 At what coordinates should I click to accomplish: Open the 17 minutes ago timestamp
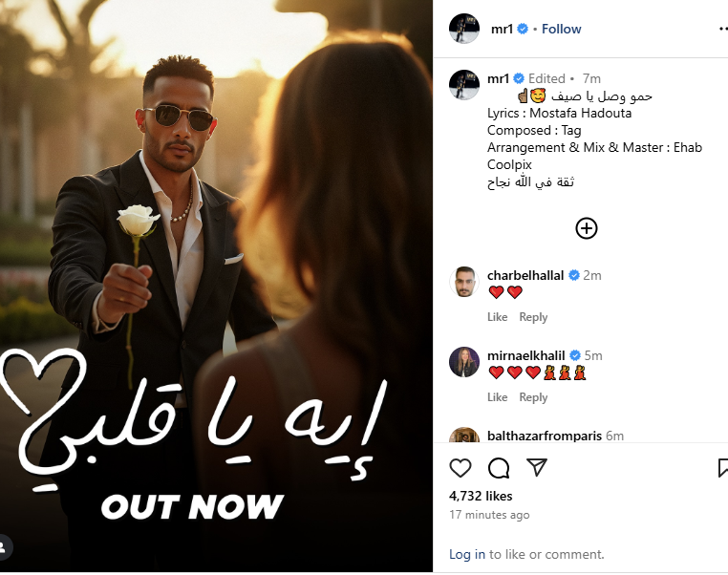click(x=489, y=515)
